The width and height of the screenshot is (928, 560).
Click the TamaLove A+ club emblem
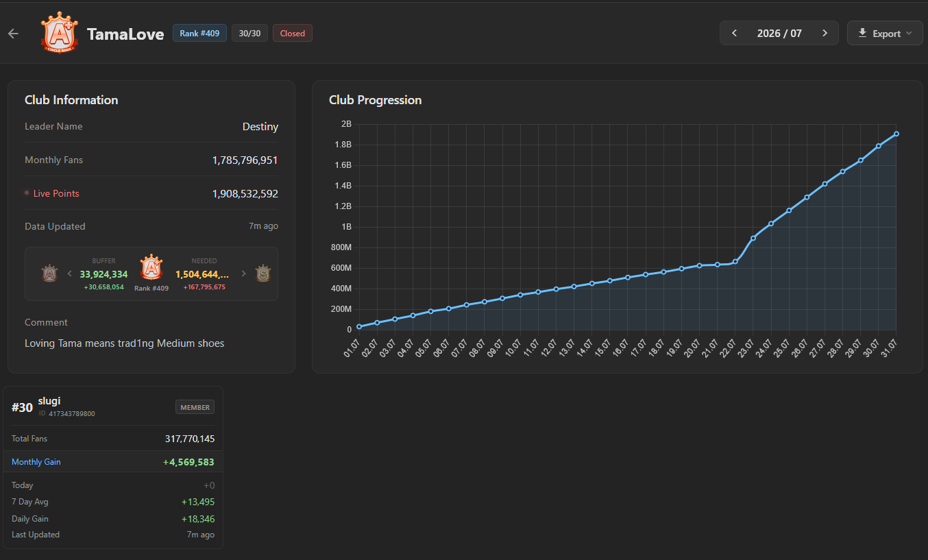(60, 32)
